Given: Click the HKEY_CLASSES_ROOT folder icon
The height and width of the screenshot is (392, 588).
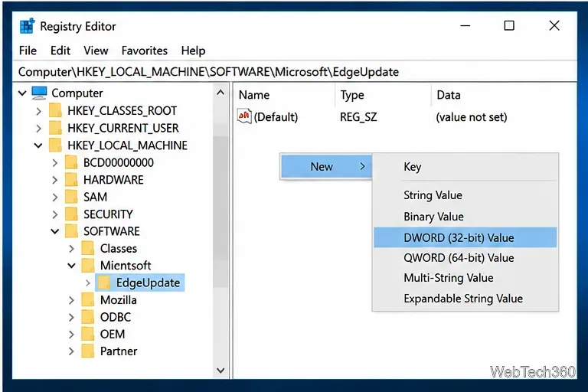Looking at the screenshot, I should point(55,110).
